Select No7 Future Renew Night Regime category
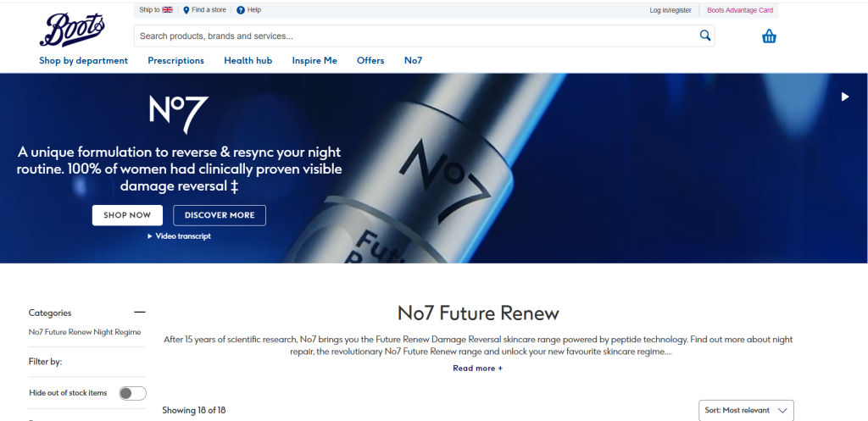This screenshot has height=421, width=868. coord(85,333)
